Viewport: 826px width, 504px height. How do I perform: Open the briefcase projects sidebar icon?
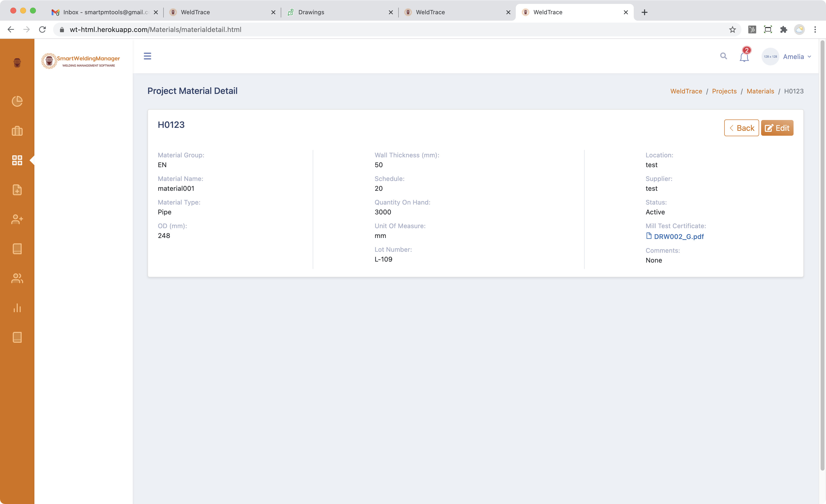[x=17, y=131]
